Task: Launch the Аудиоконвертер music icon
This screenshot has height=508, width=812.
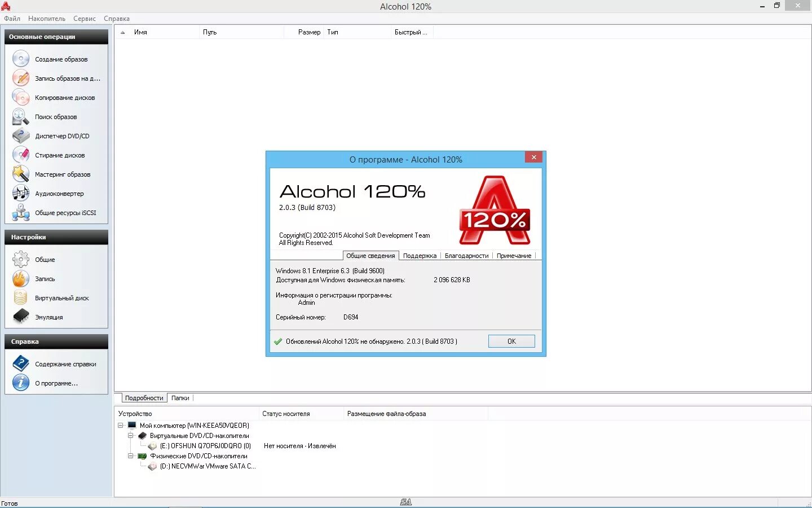Action: click(21, 193)
